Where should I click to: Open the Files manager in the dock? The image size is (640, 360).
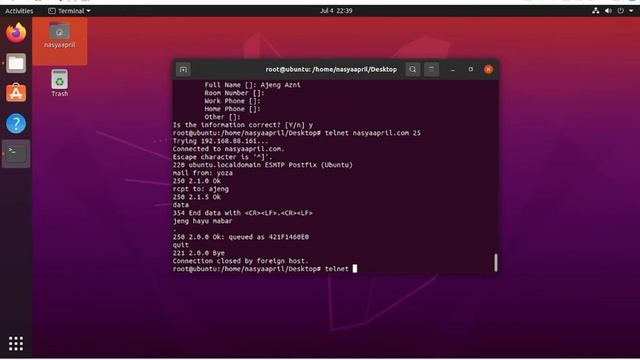click(x=16, y=63)
